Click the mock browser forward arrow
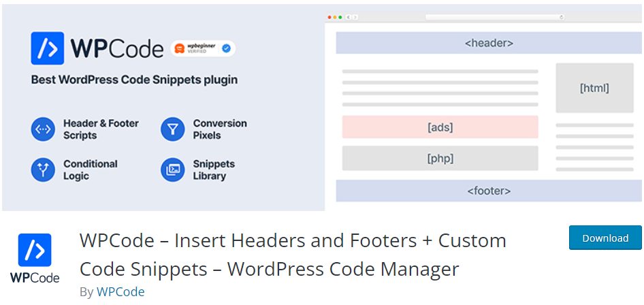 (355, 17)
